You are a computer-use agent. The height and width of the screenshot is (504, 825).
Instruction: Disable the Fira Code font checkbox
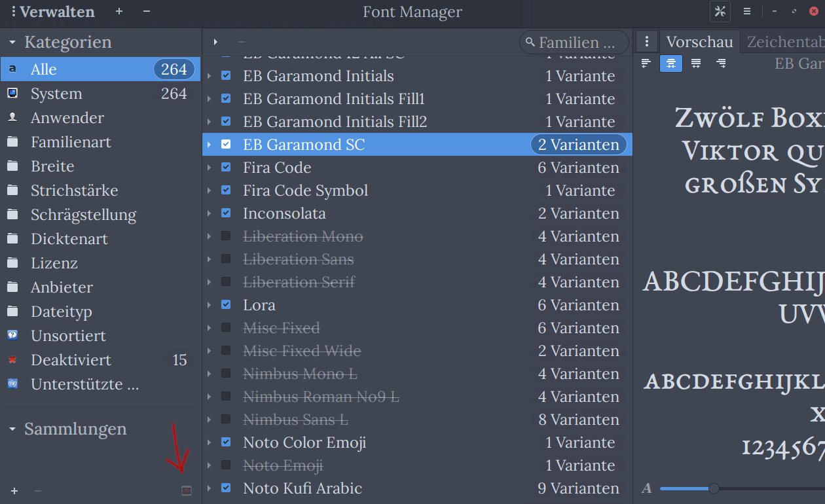(226, 167)
